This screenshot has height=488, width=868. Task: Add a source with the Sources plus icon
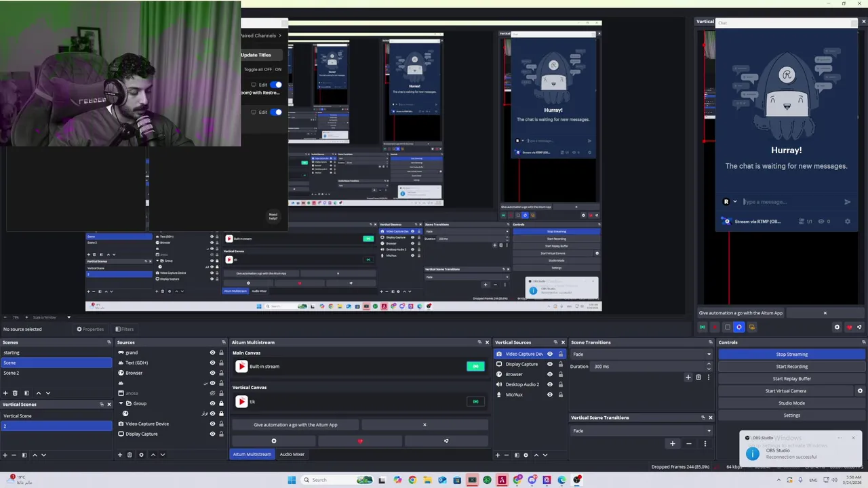(120, 455)
